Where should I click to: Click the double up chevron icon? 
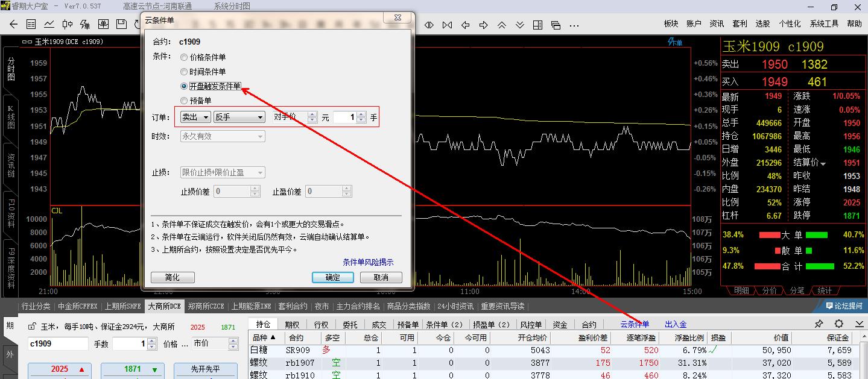click(x=501, y=25)
